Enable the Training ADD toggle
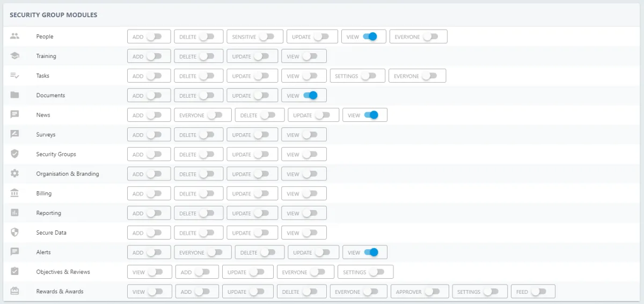The height and width of the screenshot is (304, 644). (x=154, y=56)
